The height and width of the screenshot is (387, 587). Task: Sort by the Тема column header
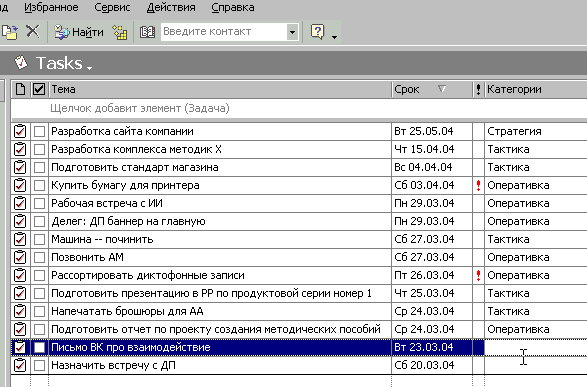click(220, 89)
